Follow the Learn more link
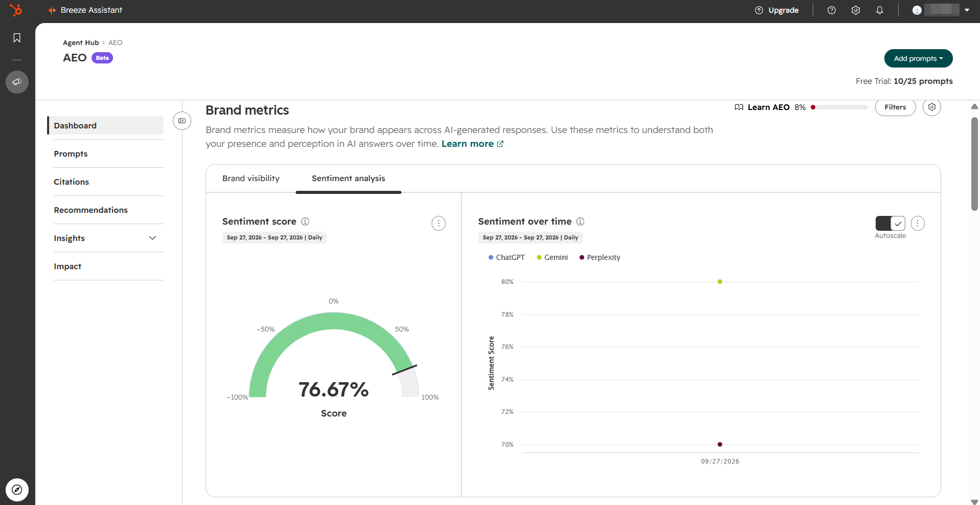The image size is (980, 505). coord(473,144)
